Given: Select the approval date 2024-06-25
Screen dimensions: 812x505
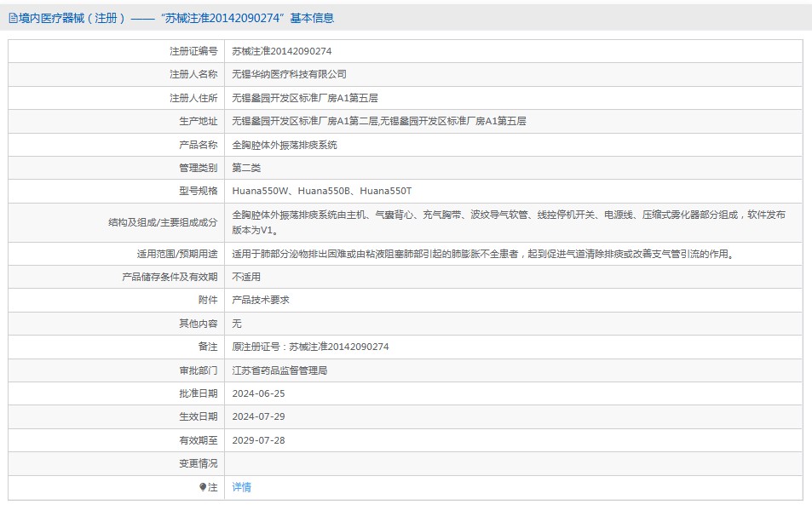Looking at the screenshot, I should point(258,393).
